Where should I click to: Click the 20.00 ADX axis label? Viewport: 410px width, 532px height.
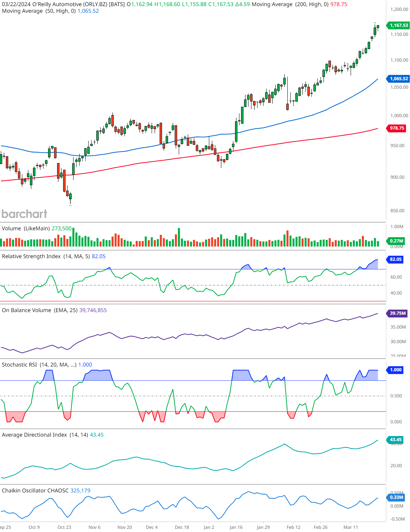pos(396,466)
